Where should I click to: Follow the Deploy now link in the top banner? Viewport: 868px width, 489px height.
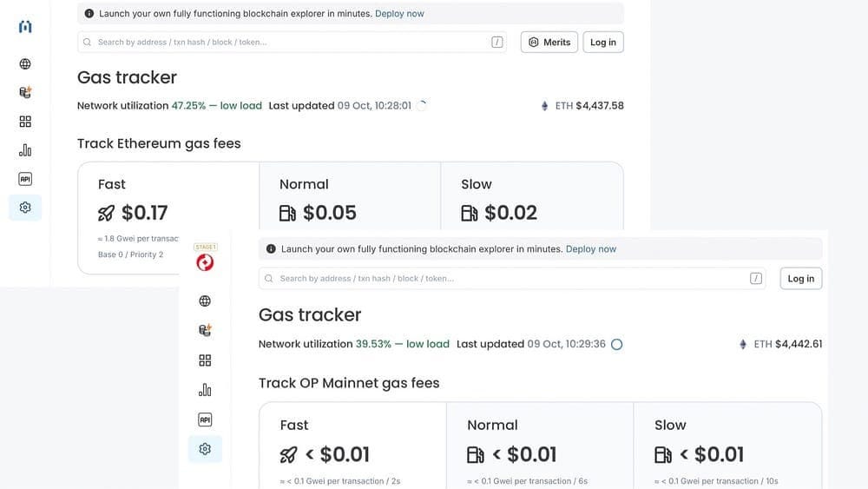399,13
